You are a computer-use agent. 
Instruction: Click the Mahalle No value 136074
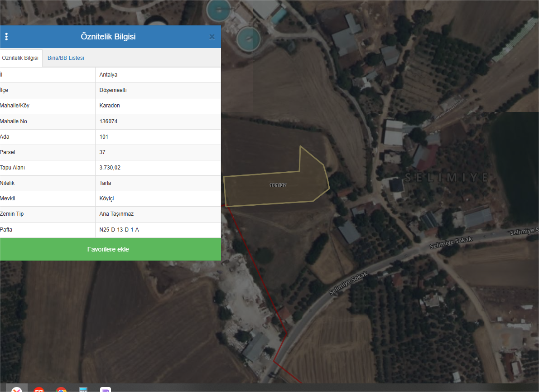[108, 121]
